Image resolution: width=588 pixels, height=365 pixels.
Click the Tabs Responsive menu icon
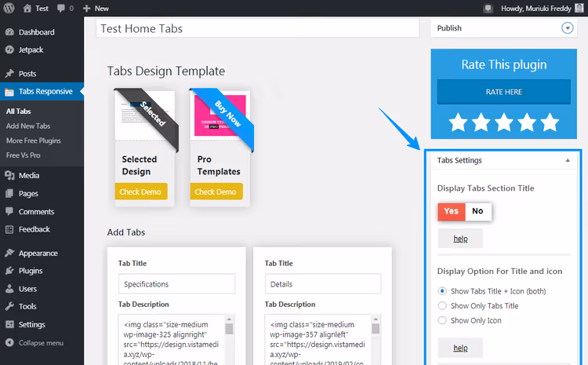click(9, 92)
